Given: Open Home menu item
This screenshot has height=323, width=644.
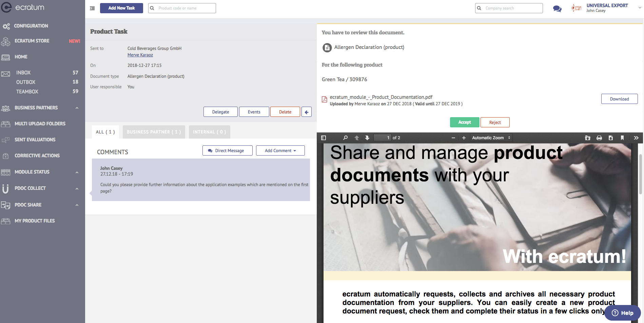Looking at the screenshot, I should point(21,57).
